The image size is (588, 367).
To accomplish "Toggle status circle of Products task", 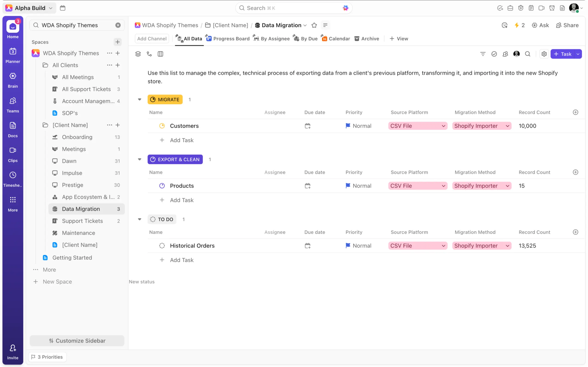I will point(162,186).
